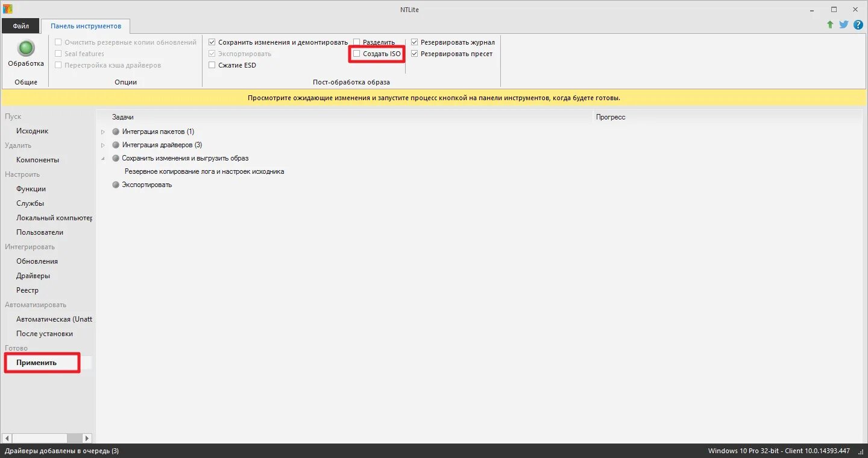Enable the Создать ISO checkbox
868x458 pixels.
[x=356, y=54]
